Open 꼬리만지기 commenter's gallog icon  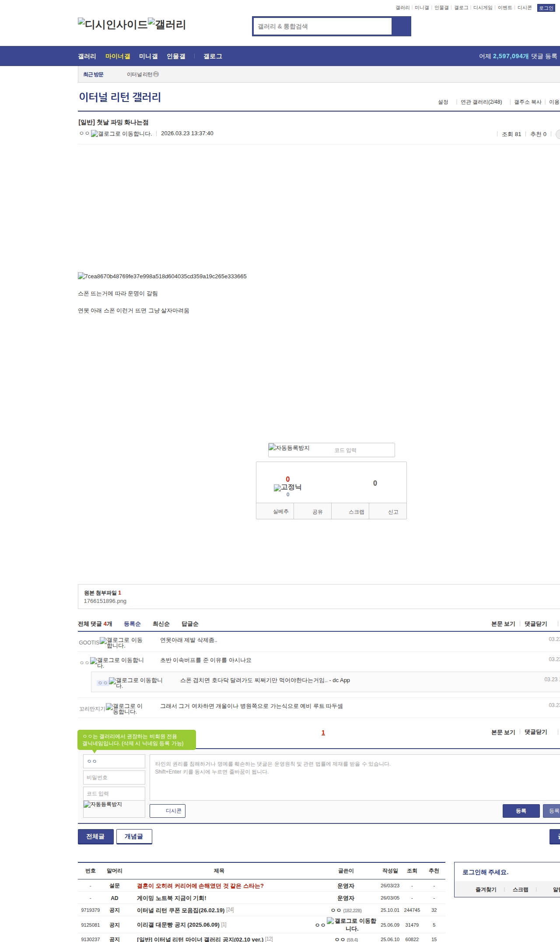109,707
